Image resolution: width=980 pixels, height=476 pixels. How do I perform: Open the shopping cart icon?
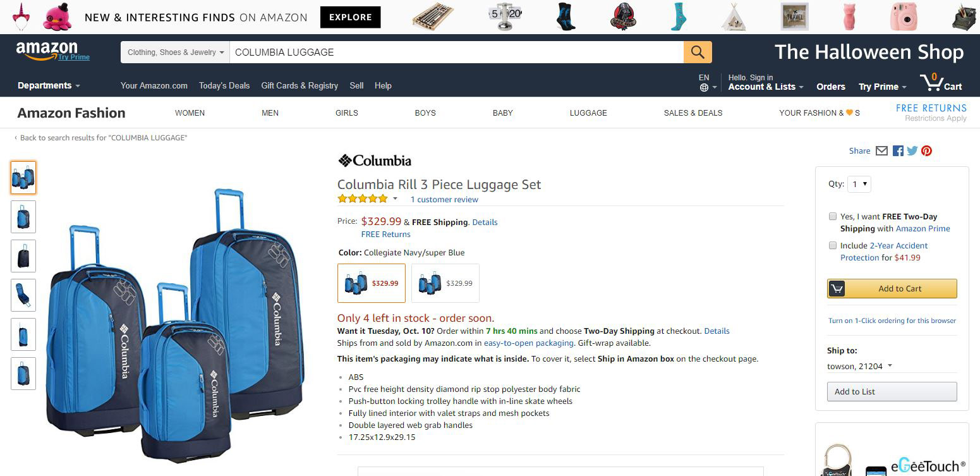[x=941, y=83]
